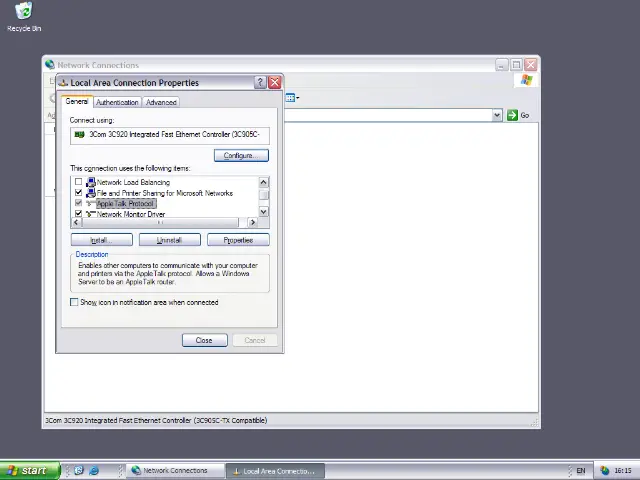
Task: Click the address input field in Network Connections
Action: (x=388, y=116)
